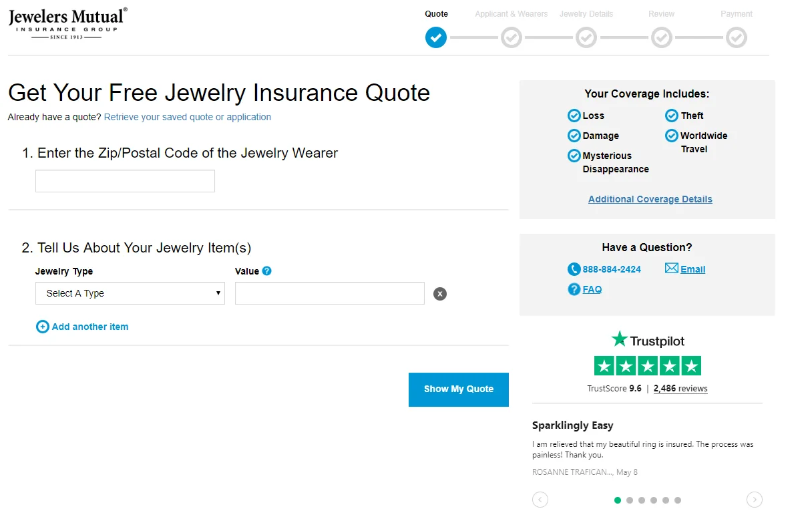Click the Show My Quote button
Image resolution: width=812 pixels, height=529 pixels.
(459, 389)
